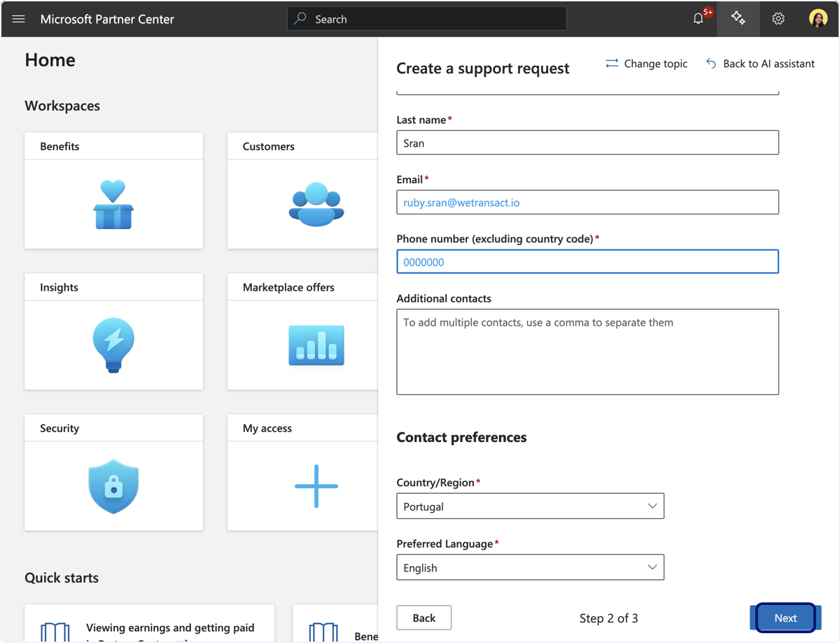Viewport: 840px width, 643px height.
Task: Open the Preferred Language dropdown
Action: point(530,567)
